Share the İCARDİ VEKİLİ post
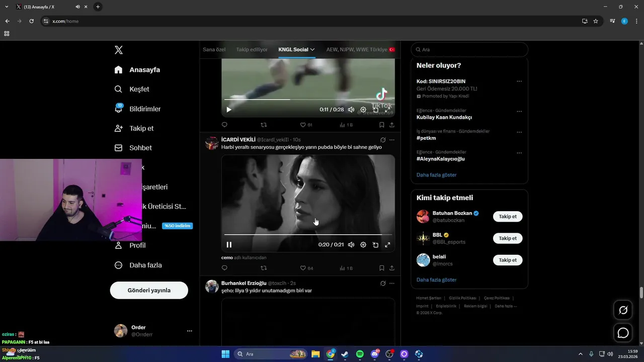 [392, 268]
